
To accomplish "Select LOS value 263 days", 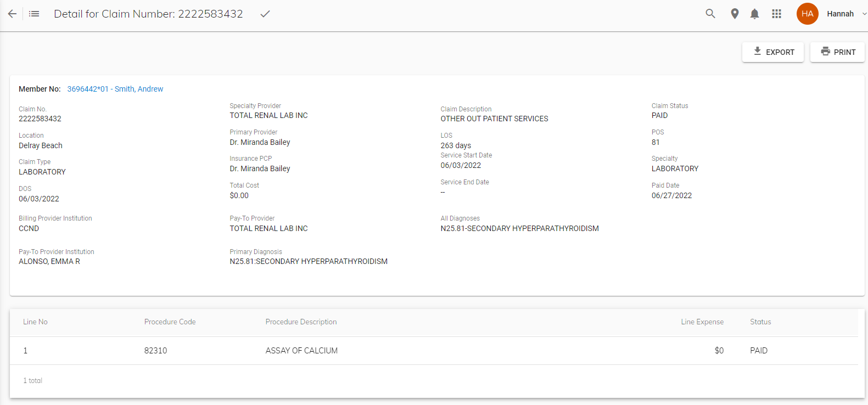I will 456,145.
